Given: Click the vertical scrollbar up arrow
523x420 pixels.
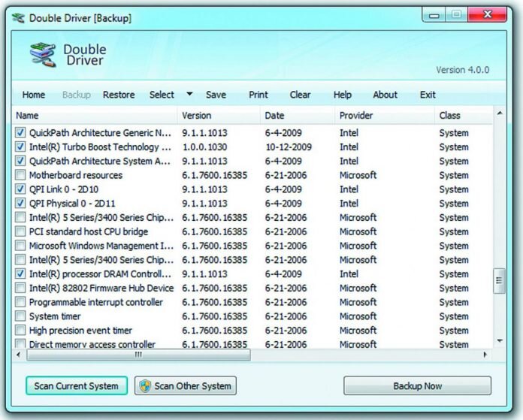Looking at the screenshot, I should coord(499,113).
